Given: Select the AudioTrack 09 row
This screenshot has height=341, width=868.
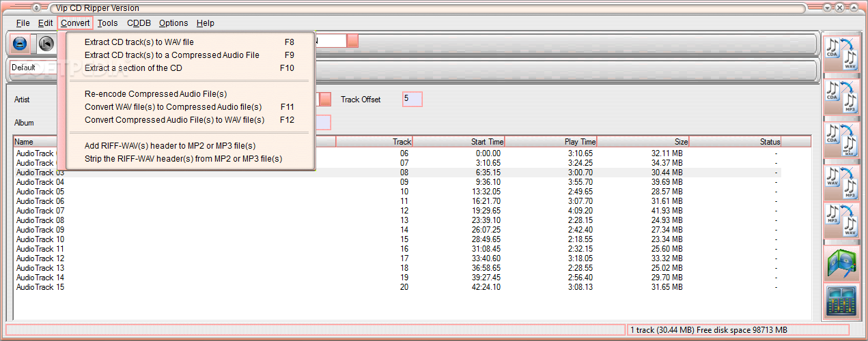Looking at the screenshot, I should tap(397, 230).
